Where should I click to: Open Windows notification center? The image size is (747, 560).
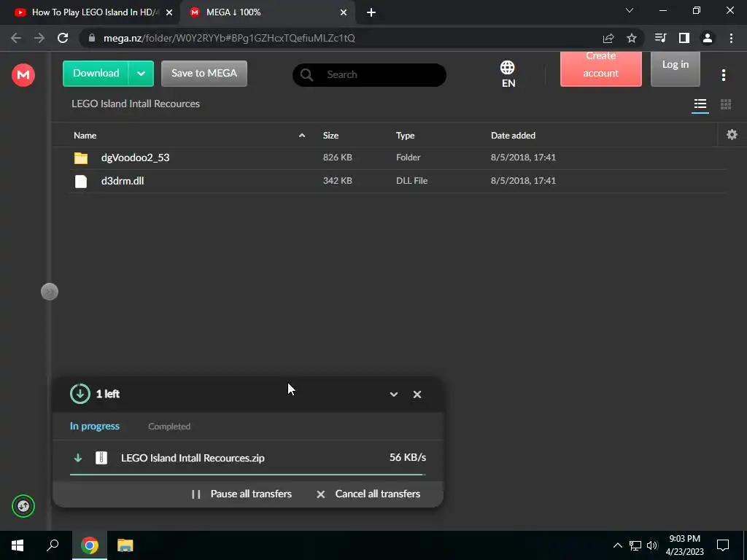click(723, 545)
